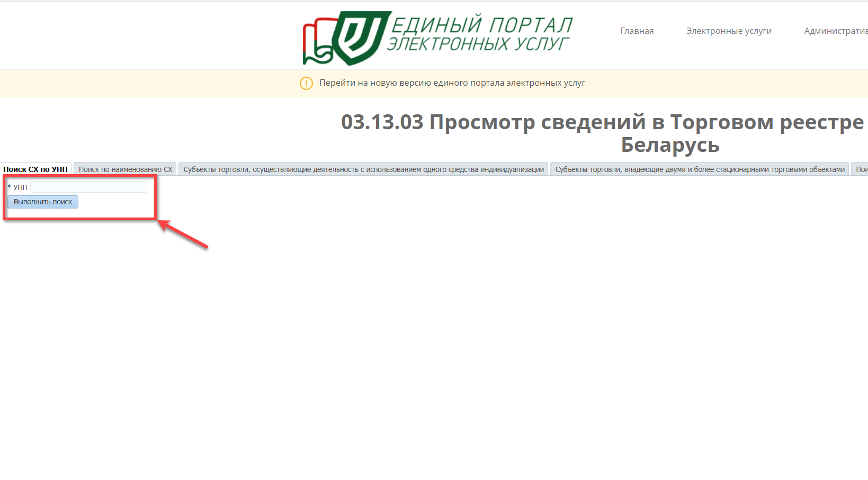The image size is (868, 480).
Task: Click the warning exclamation icon in banner
Action: [306, 83]
